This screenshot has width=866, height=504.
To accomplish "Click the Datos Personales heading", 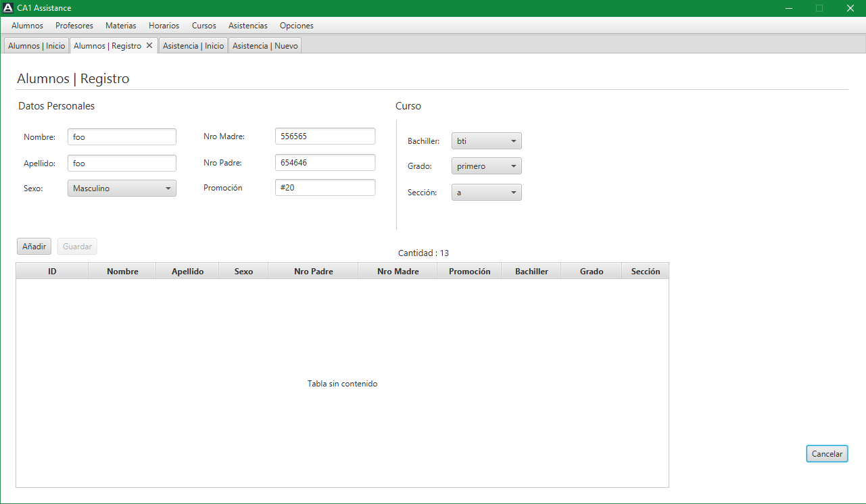I will (56, 106).
